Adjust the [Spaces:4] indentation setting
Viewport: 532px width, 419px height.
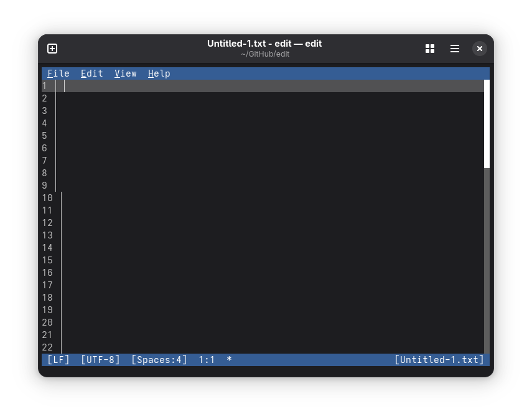(159, 360)
